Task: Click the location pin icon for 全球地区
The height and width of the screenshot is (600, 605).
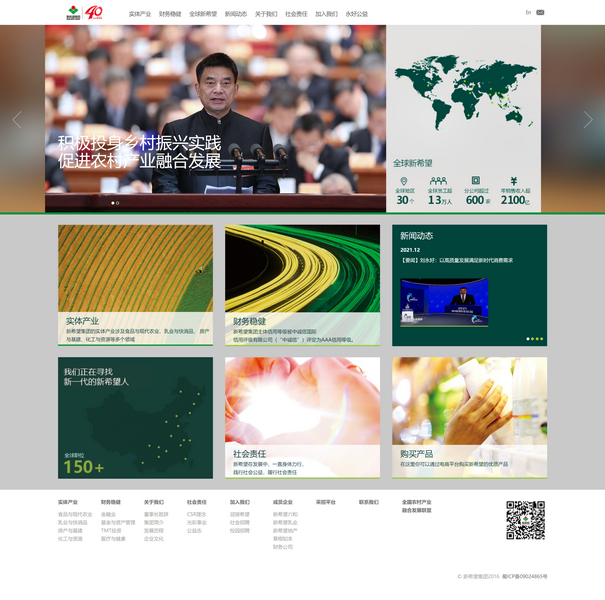Action: click(x=404, y=181)
